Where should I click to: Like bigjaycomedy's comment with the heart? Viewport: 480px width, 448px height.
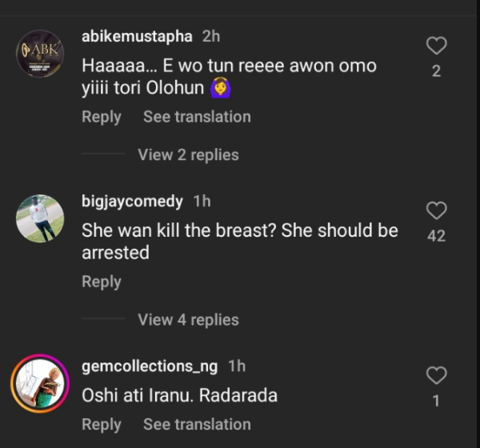click(436, 210)
